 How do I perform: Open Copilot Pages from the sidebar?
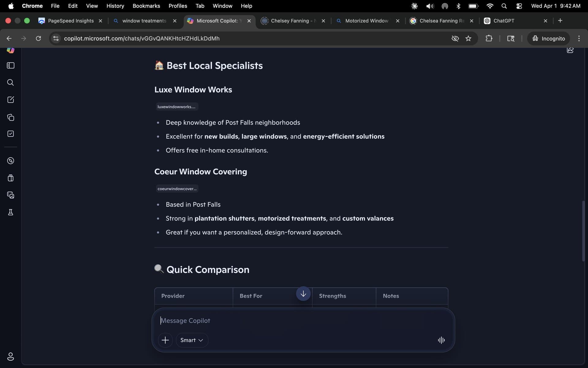tap(10, 117)
